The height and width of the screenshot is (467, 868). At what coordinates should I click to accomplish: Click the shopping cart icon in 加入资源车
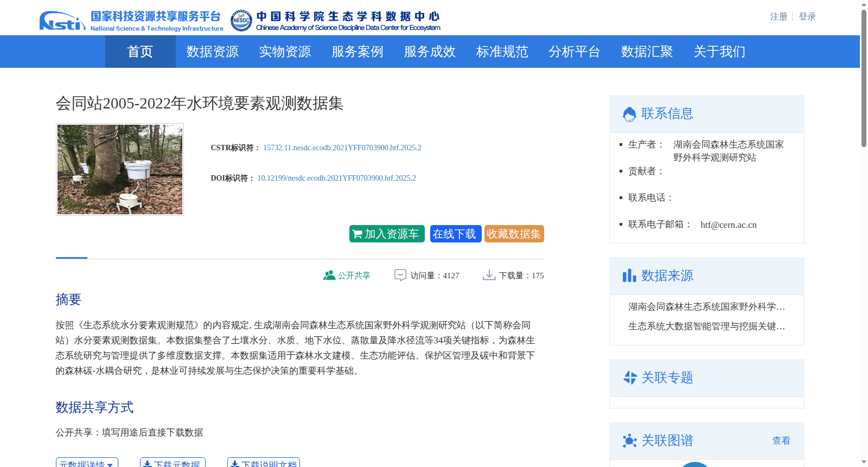pyautogui.click(x=358, y=234)
